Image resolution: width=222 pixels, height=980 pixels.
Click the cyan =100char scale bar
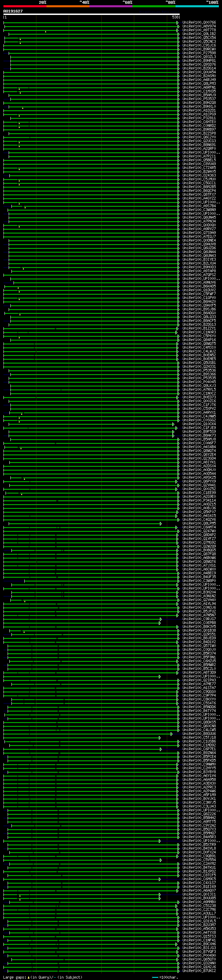tap(155, 977)
